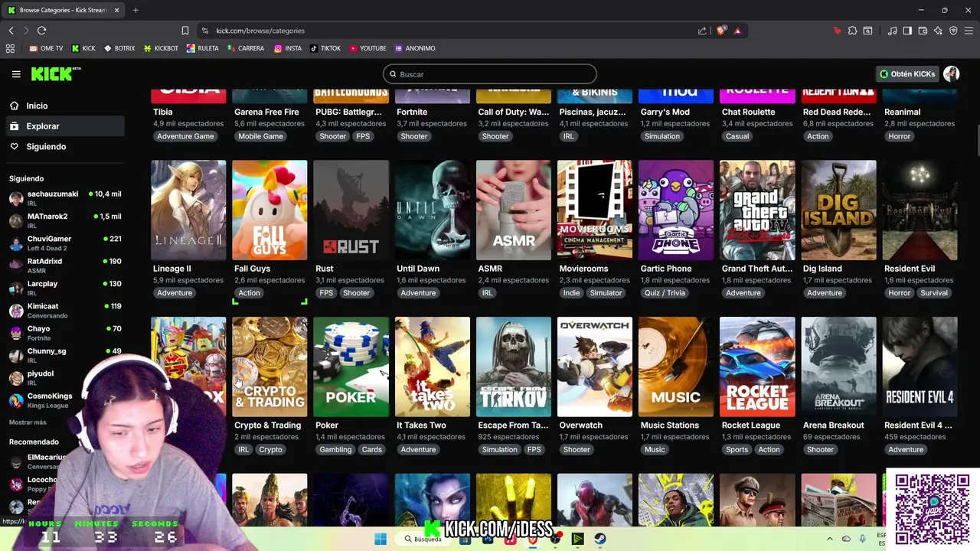
Task: Toggle the browser sidebar panel icon
Action: pos(907,31)
